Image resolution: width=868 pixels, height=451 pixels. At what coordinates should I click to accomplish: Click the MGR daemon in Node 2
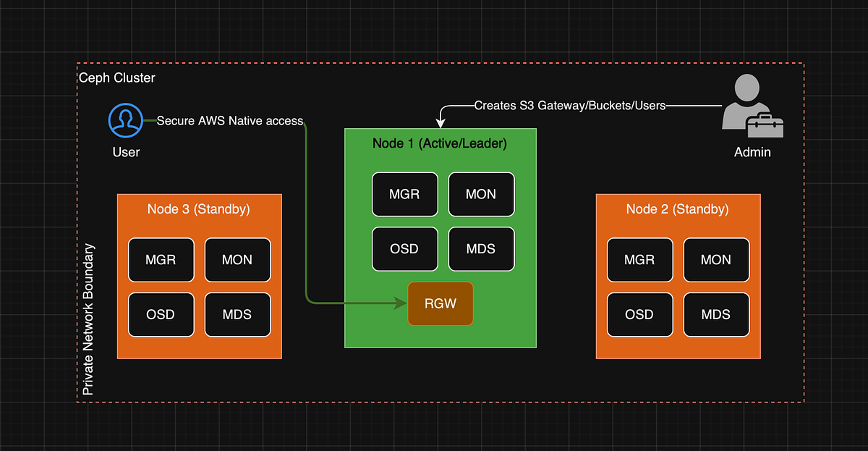pos(639,260)
